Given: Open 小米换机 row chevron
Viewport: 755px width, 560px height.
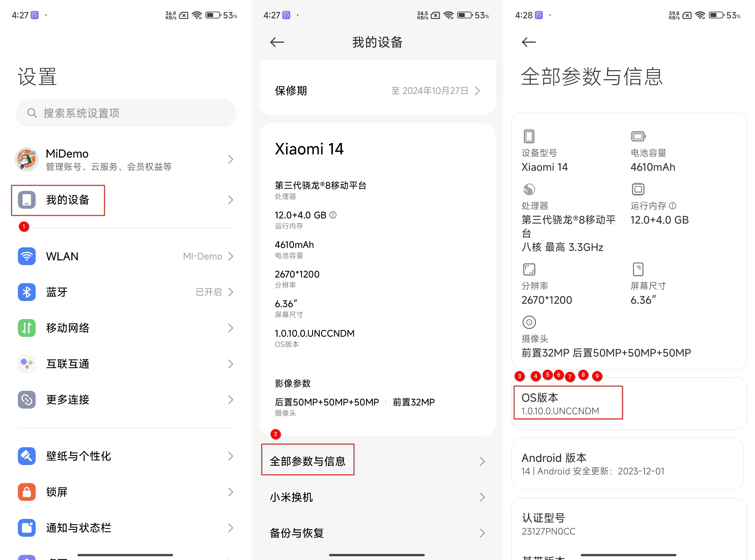Looking at the screenshot, I should [482, 497].
